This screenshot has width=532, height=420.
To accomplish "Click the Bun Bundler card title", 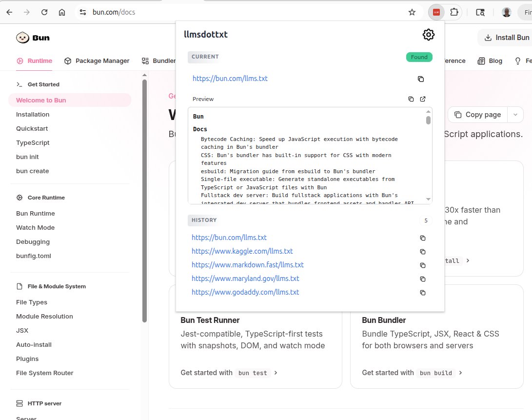I will [384, 320].
